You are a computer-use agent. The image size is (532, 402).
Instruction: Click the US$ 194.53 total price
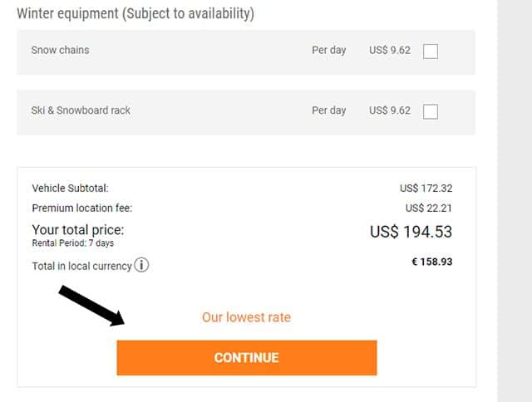[411, 232]
